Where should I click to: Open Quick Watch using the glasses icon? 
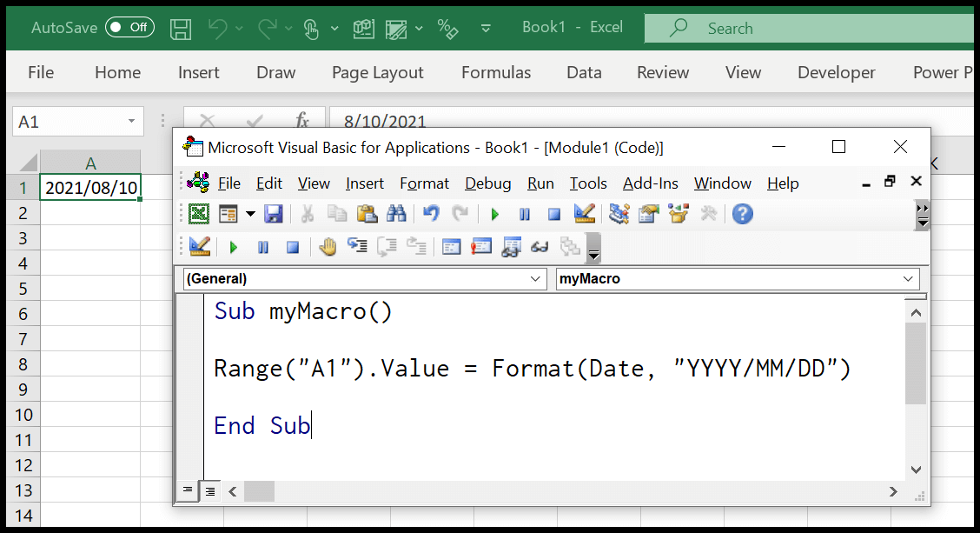click(539, 247)
